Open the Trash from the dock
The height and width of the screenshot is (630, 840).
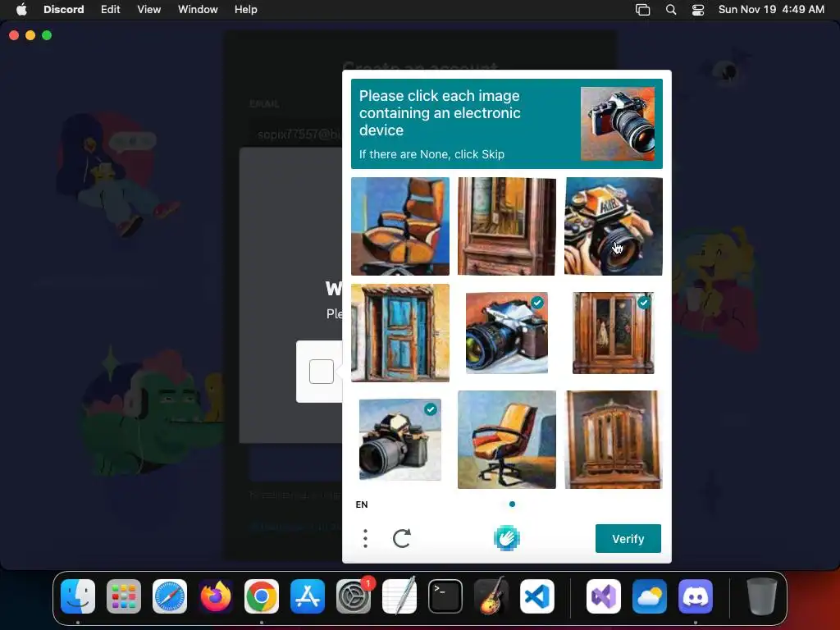[761, 596]
